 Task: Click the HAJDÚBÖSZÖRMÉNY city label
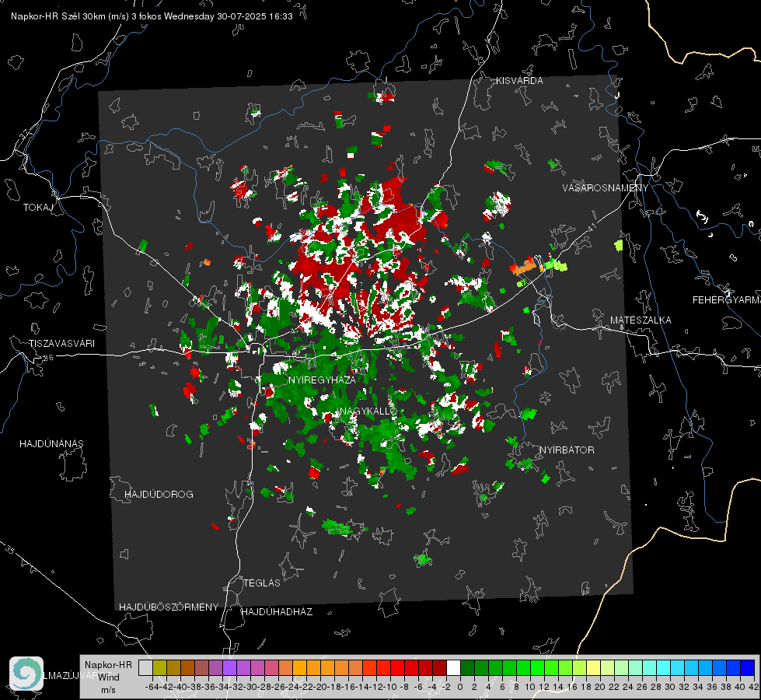click(x=169, y=607)
